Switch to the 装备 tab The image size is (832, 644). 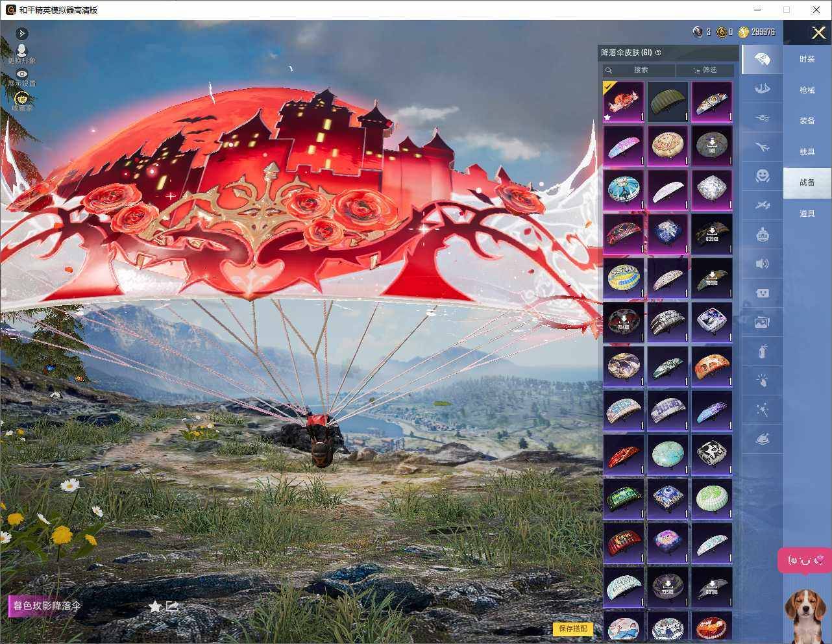point(807,121)
